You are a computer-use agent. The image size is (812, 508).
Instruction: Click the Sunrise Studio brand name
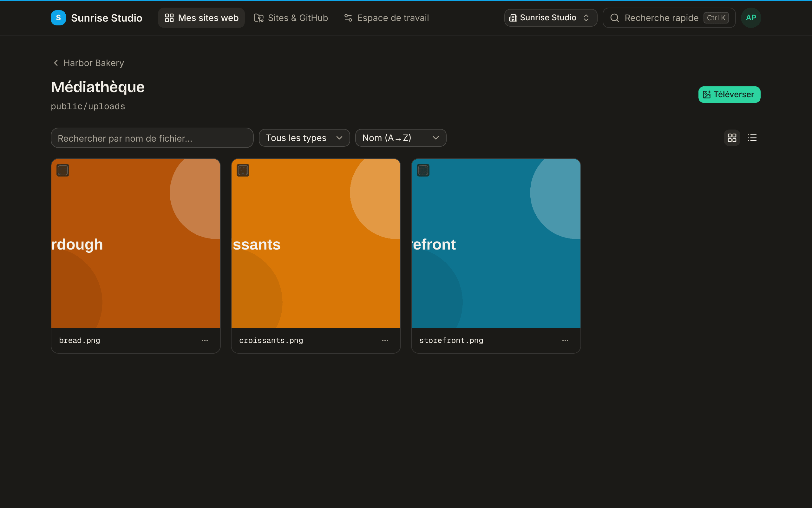coord(107,18)
